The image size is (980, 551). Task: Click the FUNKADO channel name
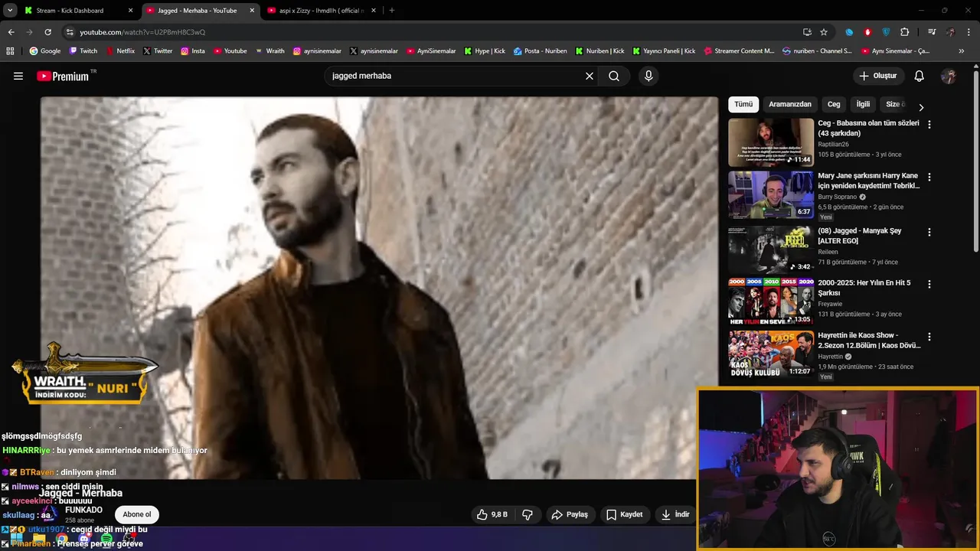tap(83, 510)
